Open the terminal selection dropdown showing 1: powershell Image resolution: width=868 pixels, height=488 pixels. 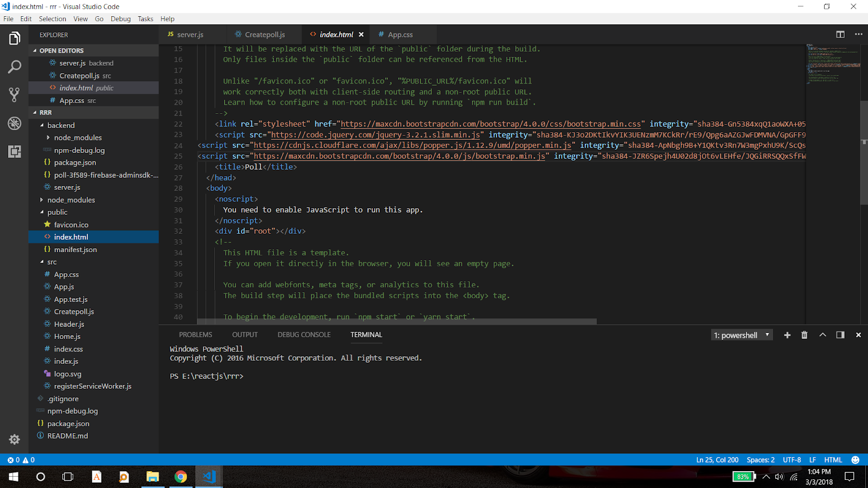pyautogui.click(x=742, y=335)
